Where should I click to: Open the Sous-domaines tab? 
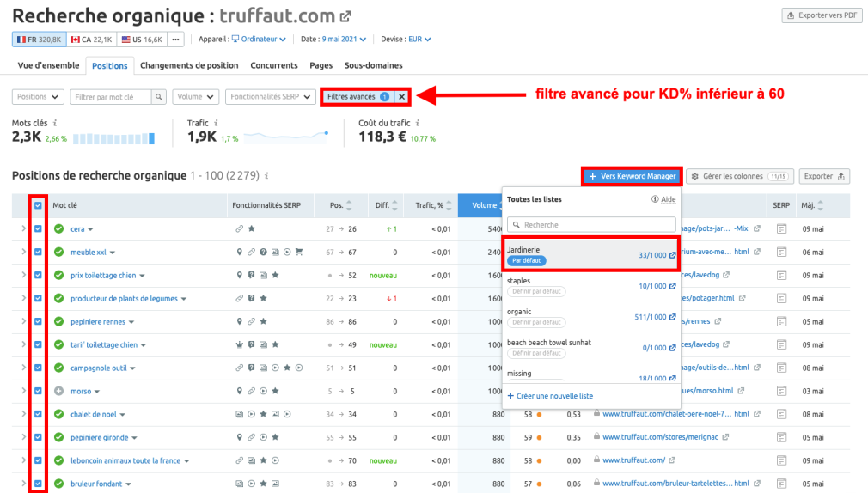pos(374,65)
